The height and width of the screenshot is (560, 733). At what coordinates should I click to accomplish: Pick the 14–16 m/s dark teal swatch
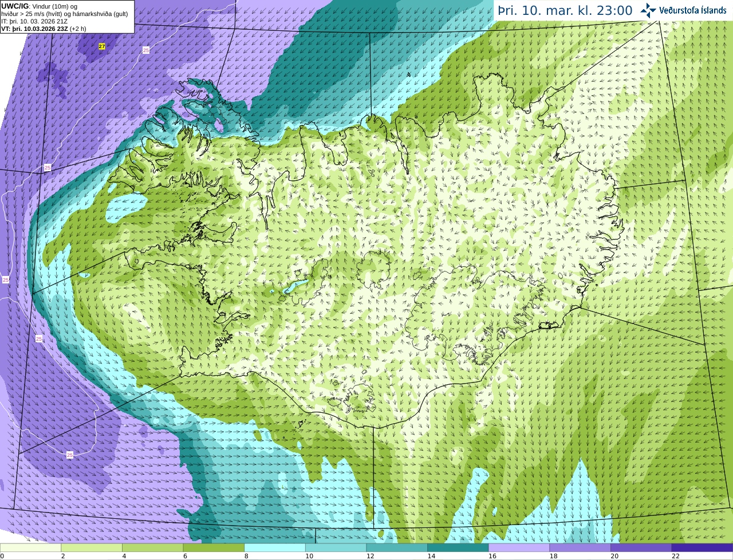point(458,548)
